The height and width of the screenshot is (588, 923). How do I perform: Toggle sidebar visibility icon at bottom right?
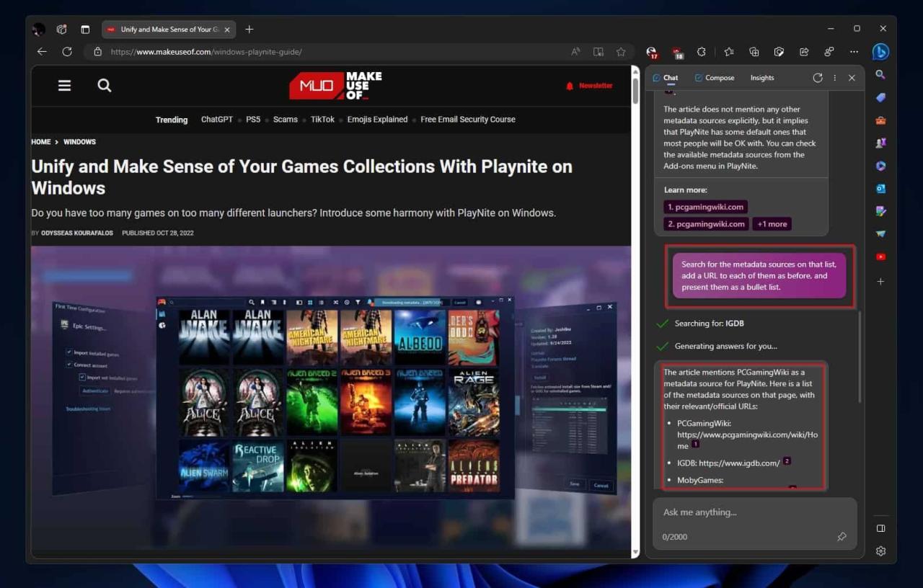tap(880, 528)
